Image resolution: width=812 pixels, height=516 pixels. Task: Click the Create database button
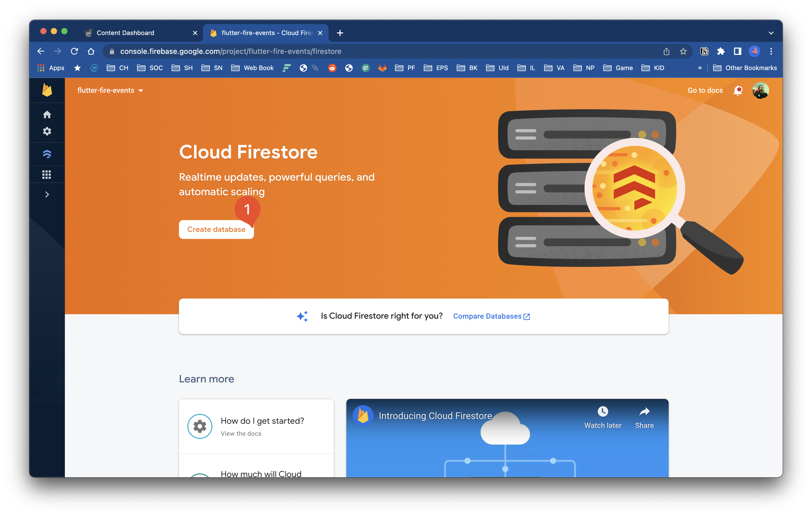[x=216, y=229]
